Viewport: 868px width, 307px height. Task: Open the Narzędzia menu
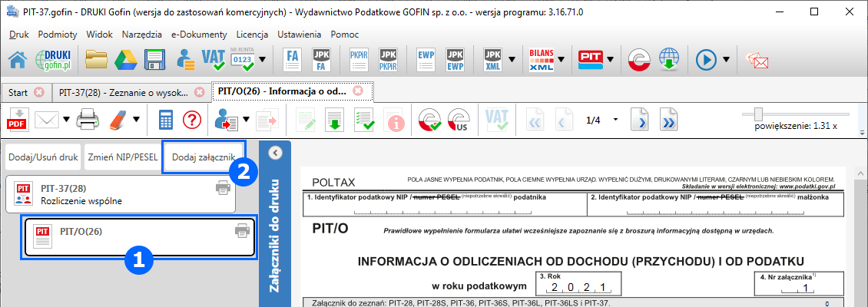click(x=142, y=35)
